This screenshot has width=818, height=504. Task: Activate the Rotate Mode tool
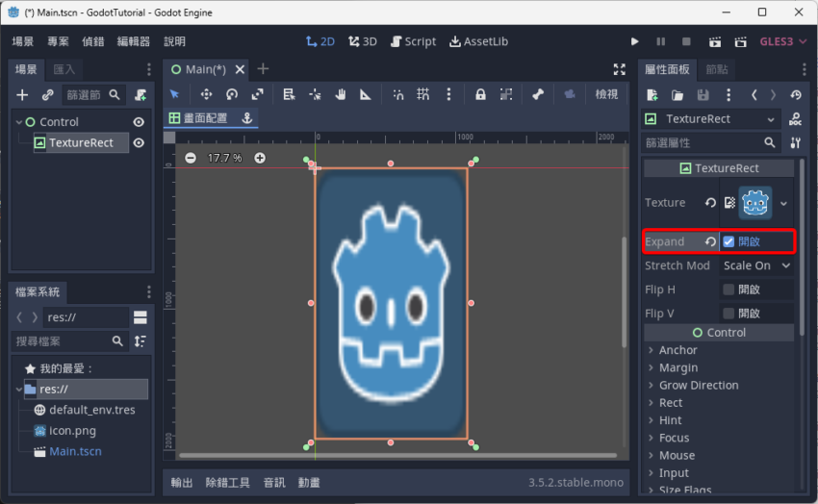click(x=232, y=94)
